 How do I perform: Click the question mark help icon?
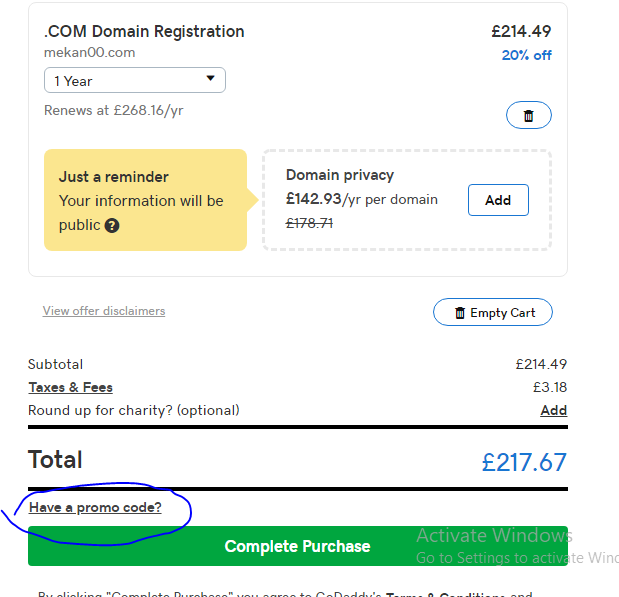click(x=112, y=226)
